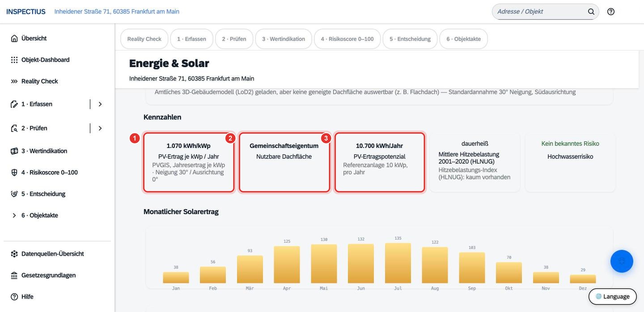Screen dimensions: 644x312
Task: Click the Energie & Solar heading
Action: tap(169, 63)
